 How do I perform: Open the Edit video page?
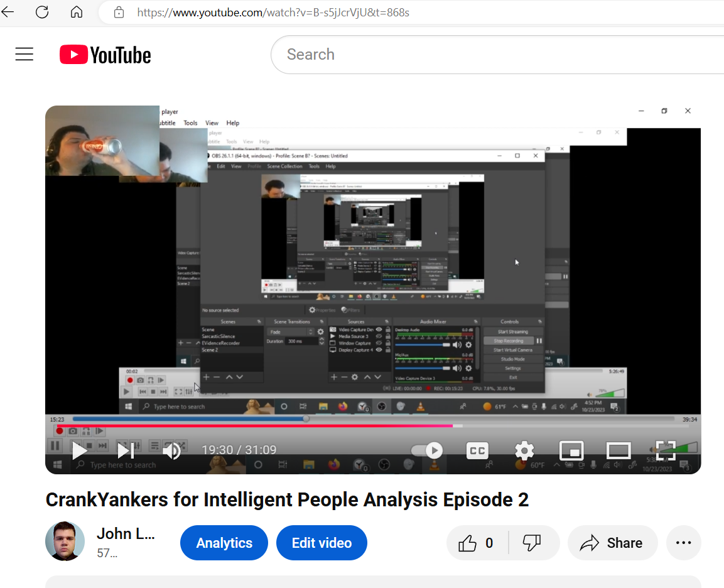[321, 543]
